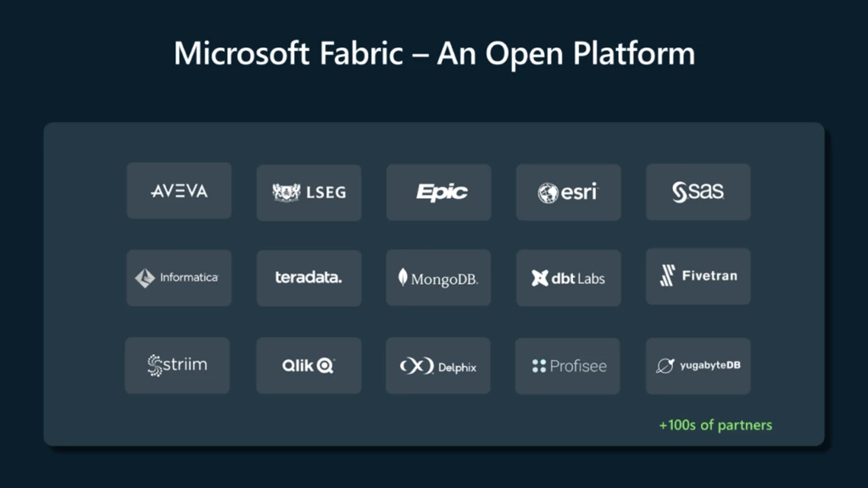Select the LSEG tile in top row
The height and width of the screenshot is (488, 868).
pyautogui.click(x=309, y=192)
